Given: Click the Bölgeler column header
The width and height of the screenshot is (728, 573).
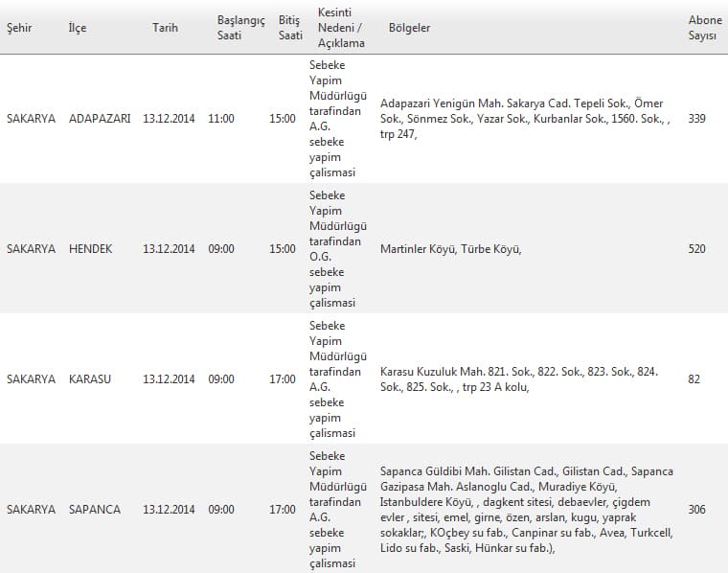Looking at the screenshot, I should click(410, 28).
